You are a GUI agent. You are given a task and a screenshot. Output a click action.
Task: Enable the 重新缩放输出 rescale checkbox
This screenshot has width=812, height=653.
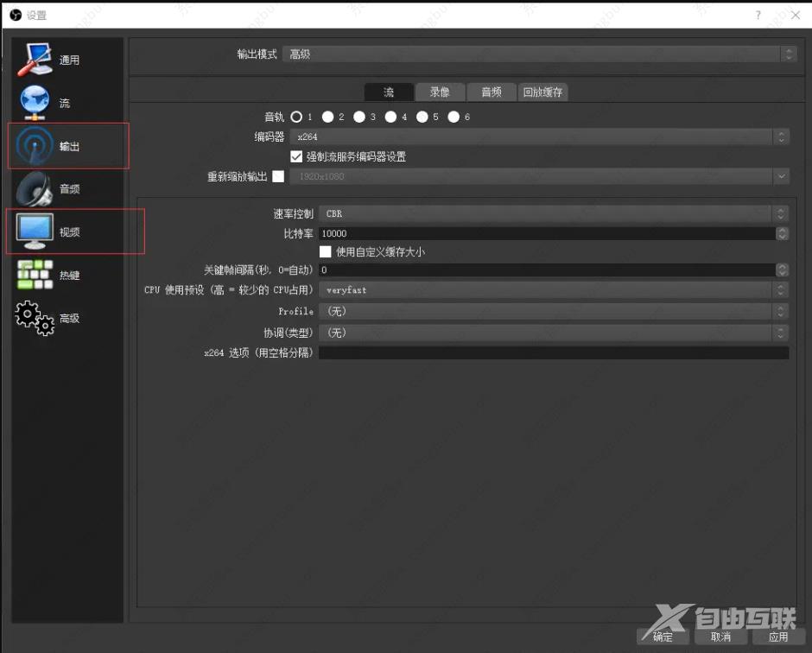coord(278,176)
